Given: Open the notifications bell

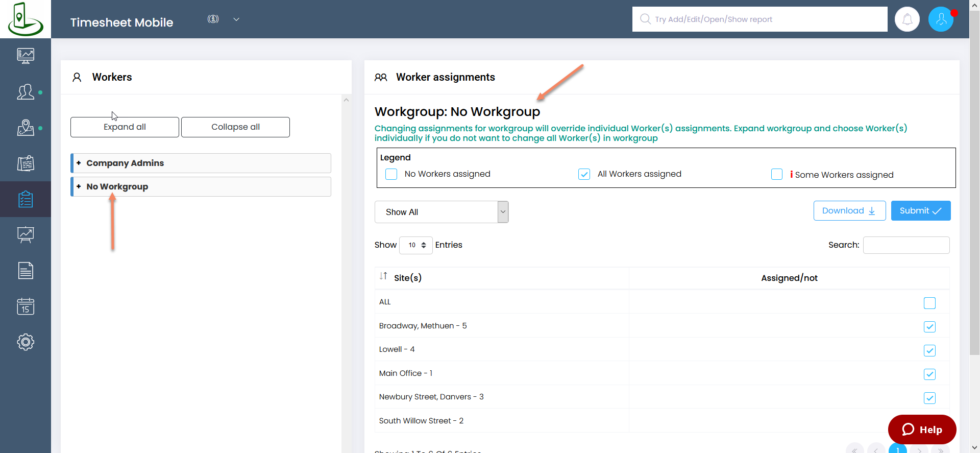Looking at the screenshot, I should click(x=908, y=19).
